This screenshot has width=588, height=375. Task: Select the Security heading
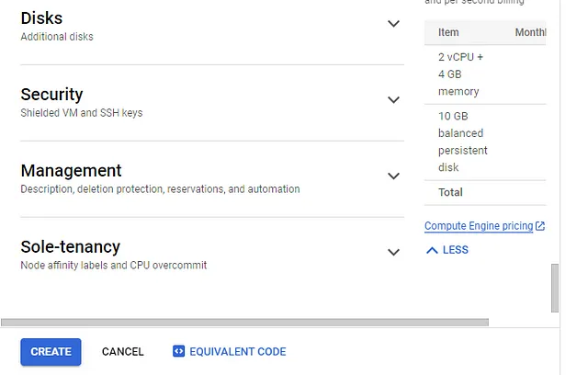(x=51, y=94)
